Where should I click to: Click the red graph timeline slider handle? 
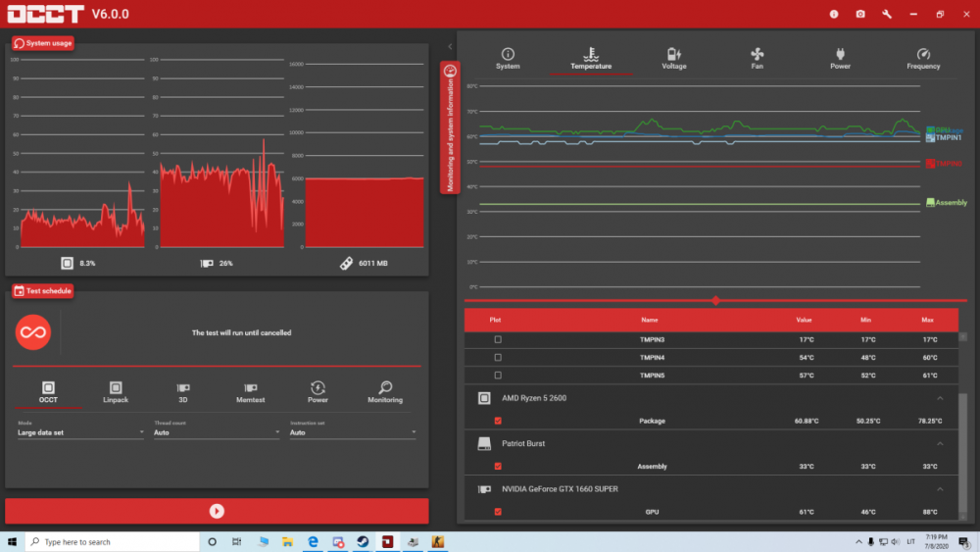coord(715,301)
